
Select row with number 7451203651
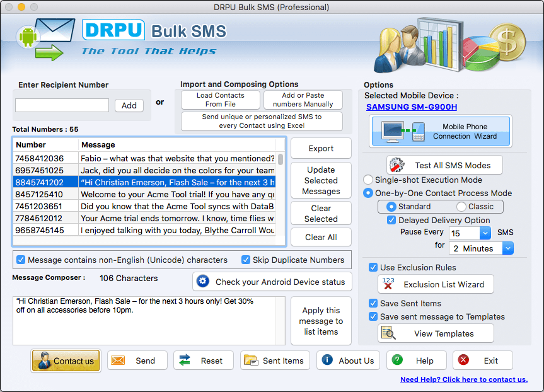click(x=145, y=206)
